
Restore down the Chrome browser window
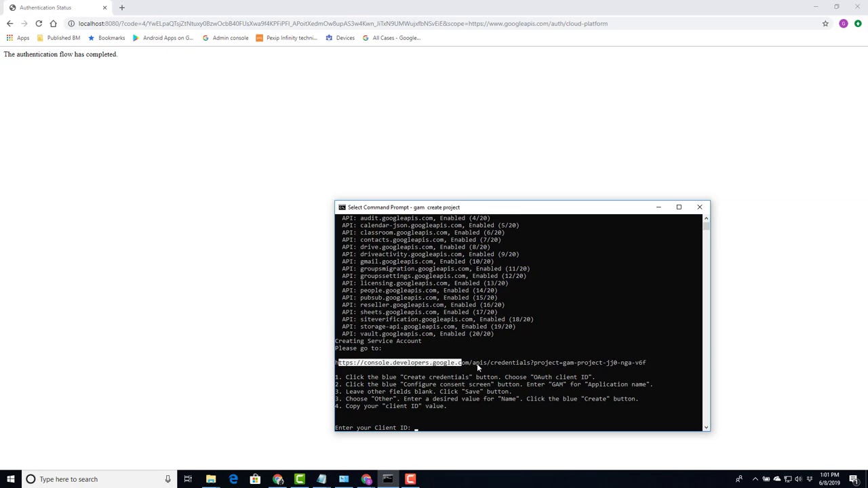pos(837,7)
